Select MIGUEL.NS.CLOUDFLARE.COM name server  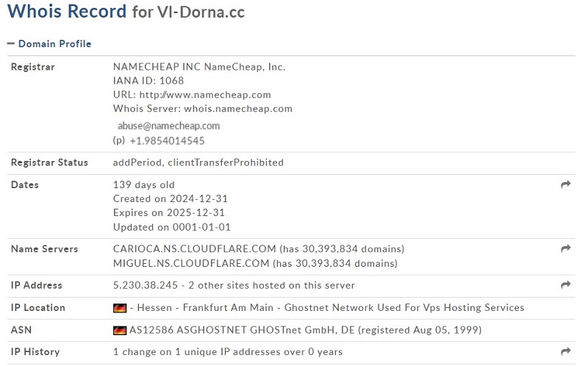coord(191,263)
